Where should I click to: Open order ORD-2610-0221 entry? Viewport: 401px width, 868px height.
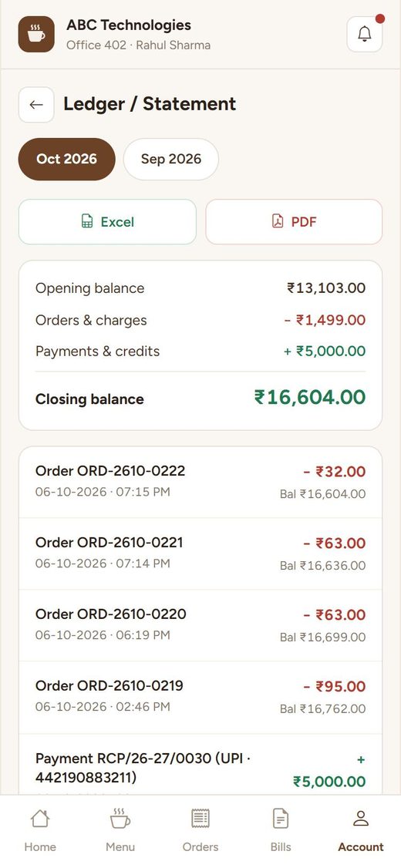click(x=200, y=553)
